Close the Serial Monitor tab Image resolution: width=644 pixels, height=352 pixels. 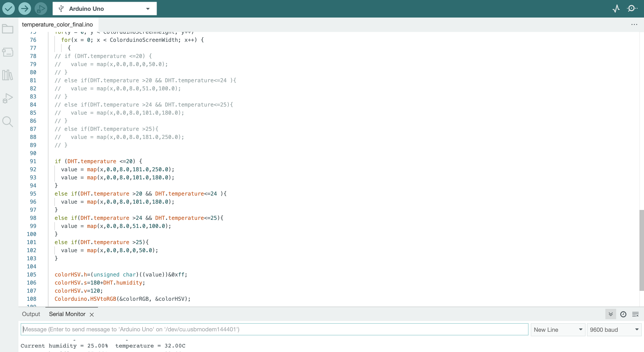(x=92, y=314)
